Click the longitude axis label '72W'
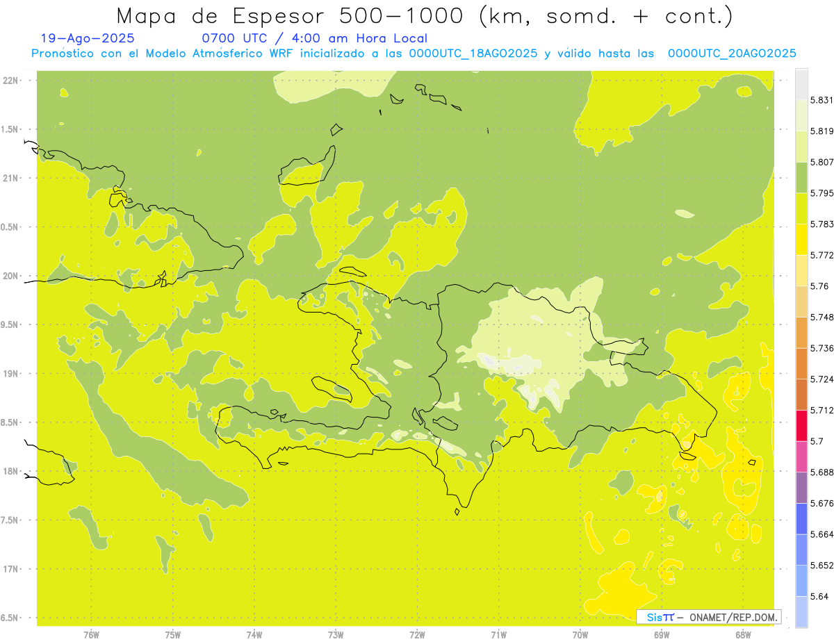The image size is (834, 644). pos(417,635)
